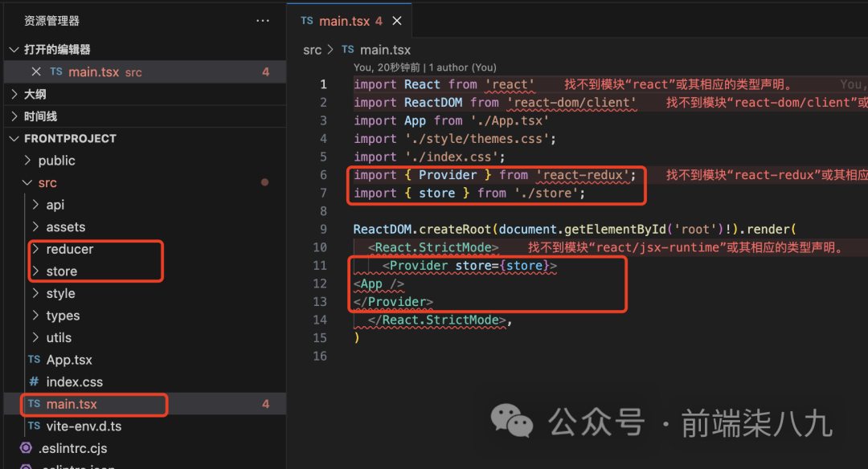Collapse the open editors section
The image size is (868, 469).
pos(14,50)
